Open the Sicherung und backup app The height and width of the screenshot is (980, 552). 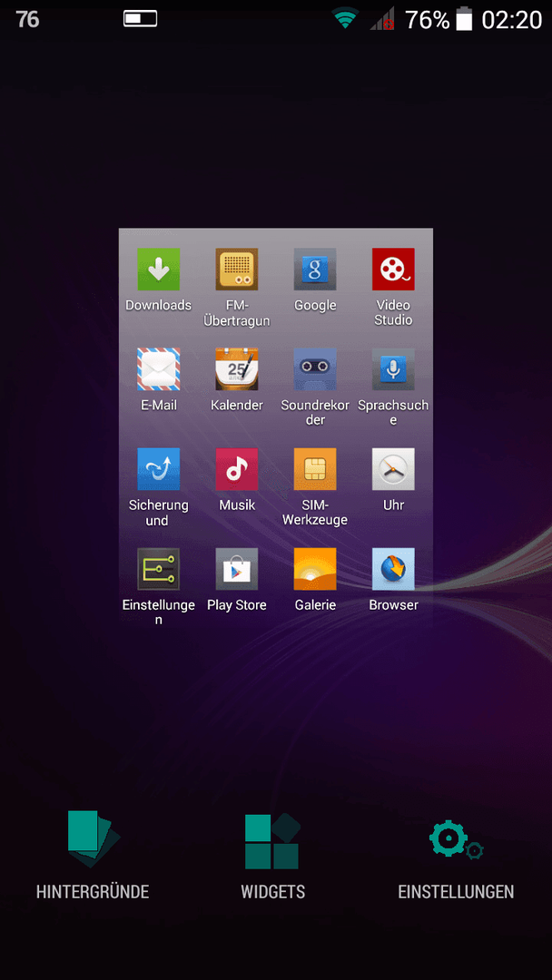158,469
